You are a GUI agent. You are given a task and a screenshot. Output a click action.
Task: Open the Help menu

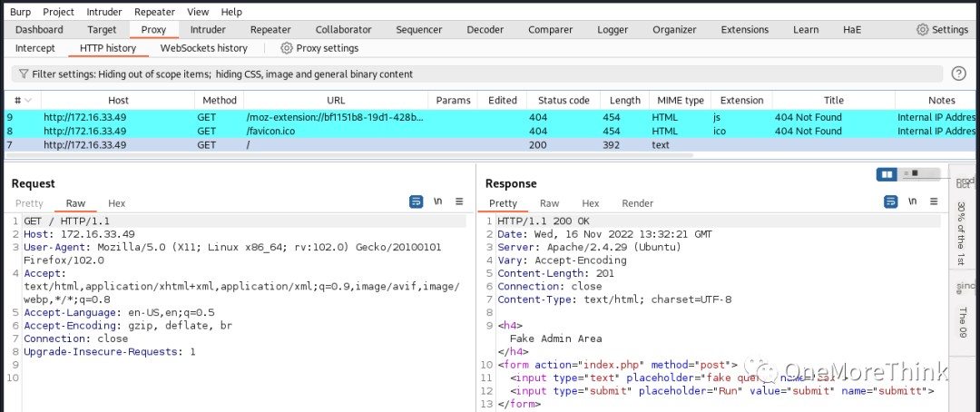[x=231, y=12]
